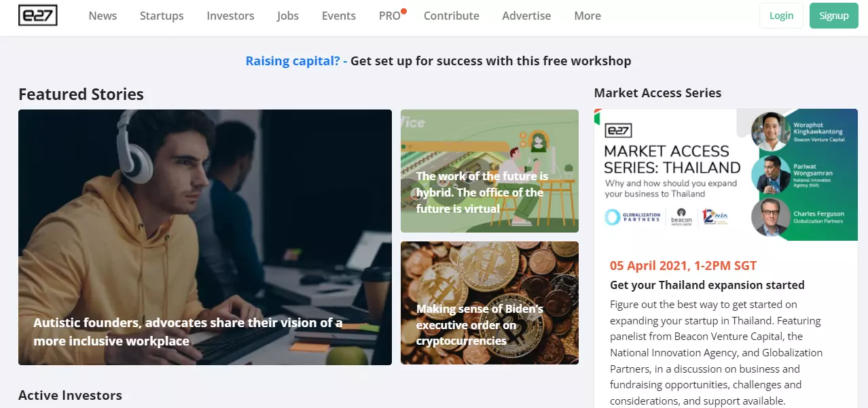This screenshot has width=868, height=408.
Task: Click Woraphot Kingkawkantong's speaker photo
Action: coord(772,131)
